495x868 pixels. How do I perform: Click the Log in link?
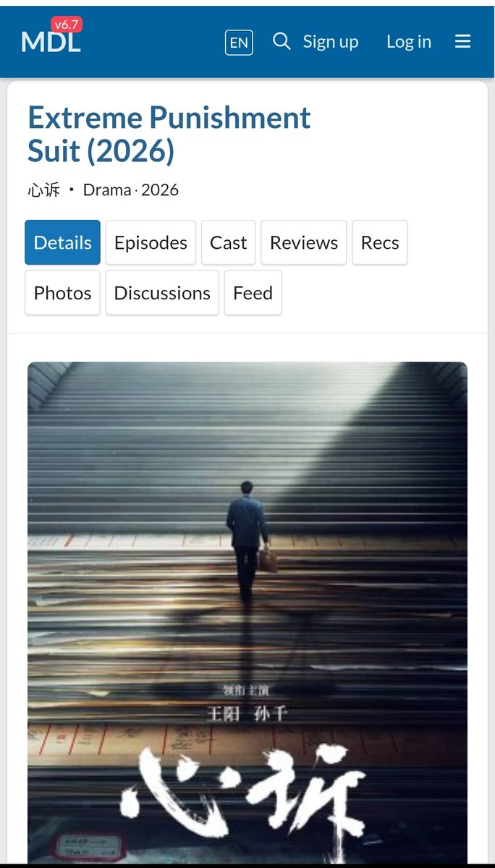coord(409,42)
